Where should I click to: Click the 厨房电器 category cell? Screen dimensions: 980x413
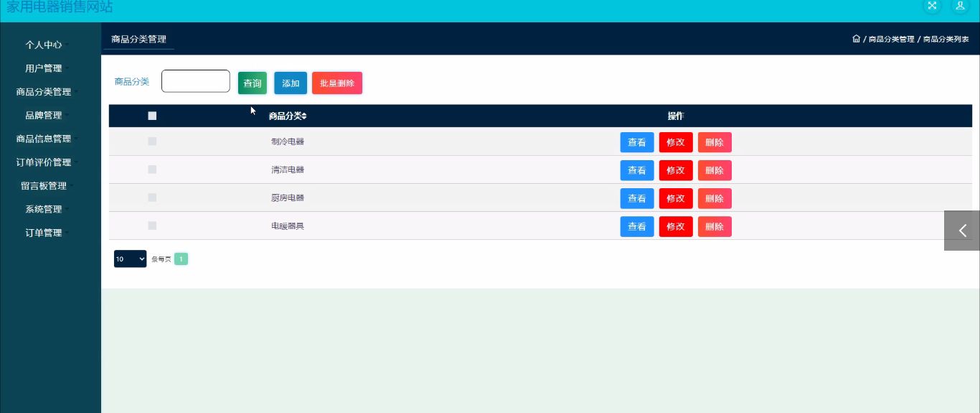pos(288,198)
